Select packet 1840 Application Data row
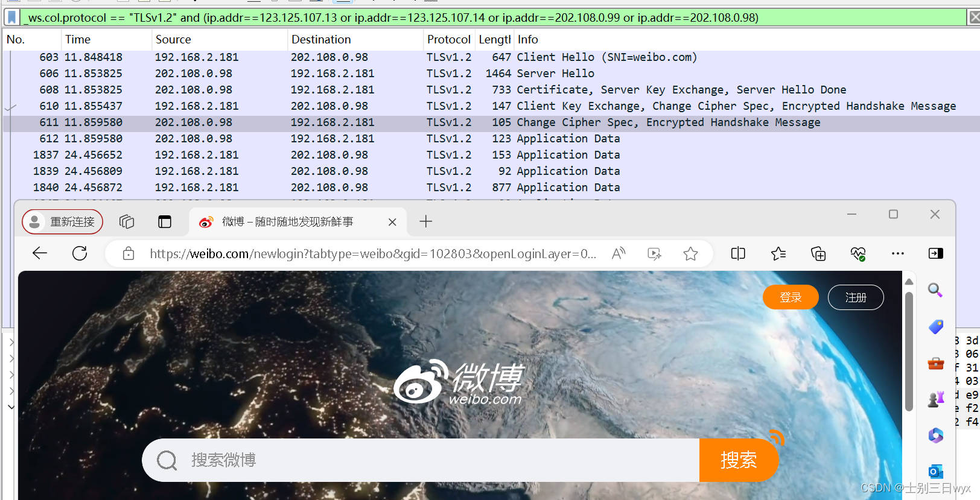Image resolution: width=980 pixels, height=500 pixels. (491, 188)
